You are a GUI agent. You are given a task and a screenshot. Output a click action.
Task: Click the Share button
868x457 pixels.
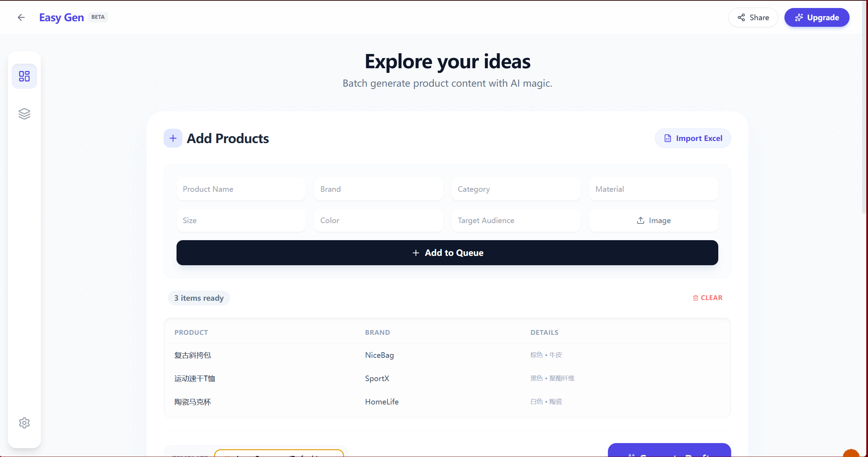[753, 17]
